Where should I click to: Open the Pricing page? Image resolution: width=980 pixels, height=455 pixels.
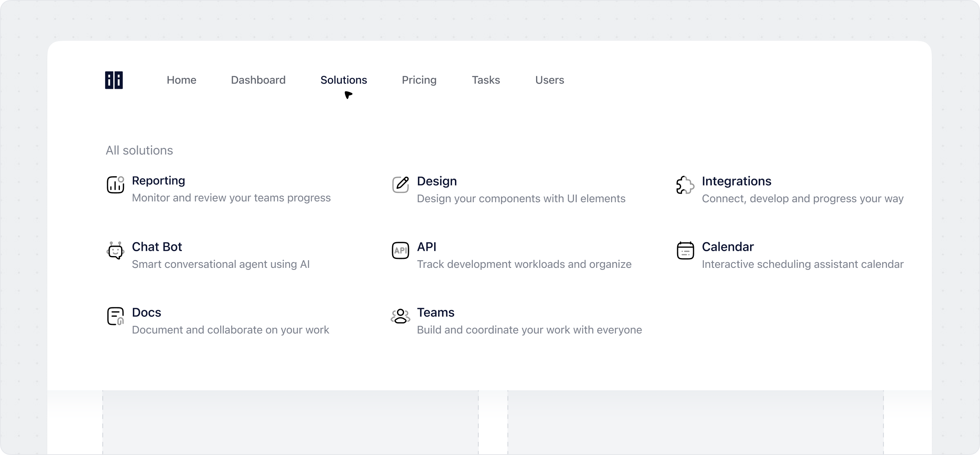point(419,80)
